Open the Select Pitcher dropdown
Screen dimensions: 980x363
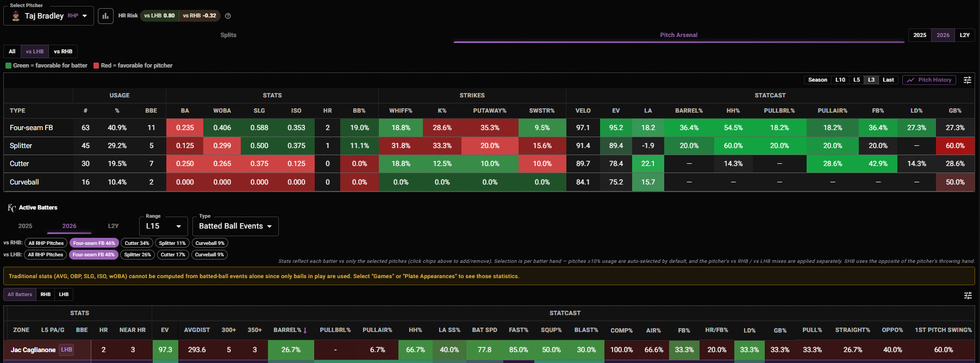pyautogui.click(x=49, y=16)
